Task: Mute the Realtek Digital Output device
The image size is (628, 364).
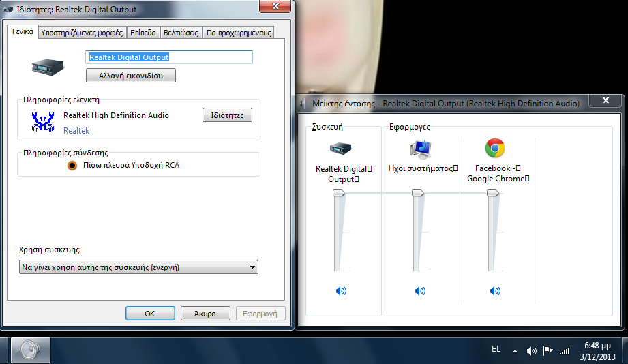Action: pos(341,291)
